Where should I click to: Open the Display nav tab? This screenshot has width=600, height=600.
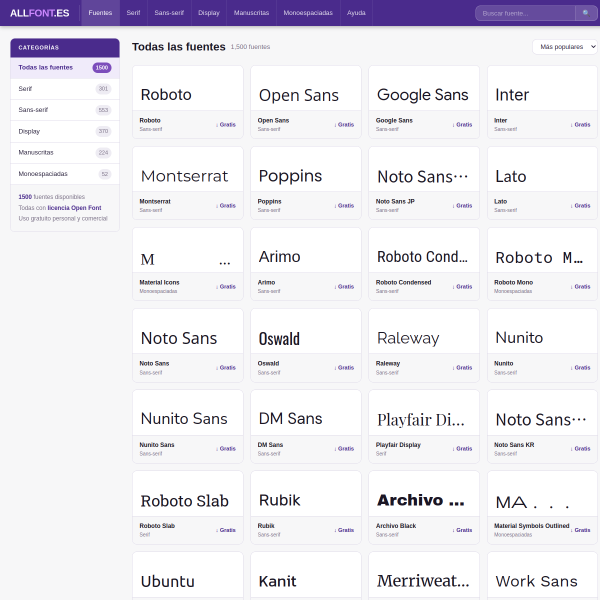[209, 13]
